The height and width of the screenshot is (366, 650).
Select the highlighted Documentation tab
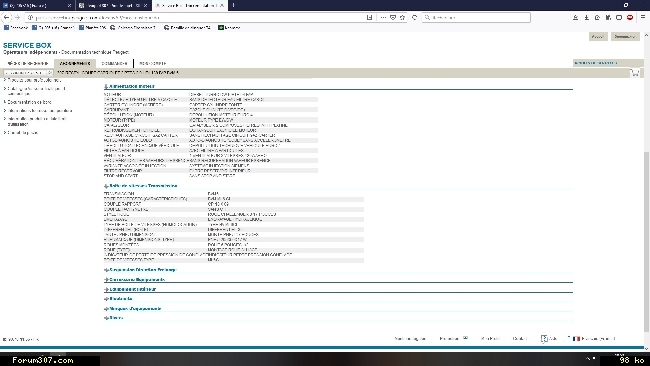pyautogui.click(x=75, y=63)
